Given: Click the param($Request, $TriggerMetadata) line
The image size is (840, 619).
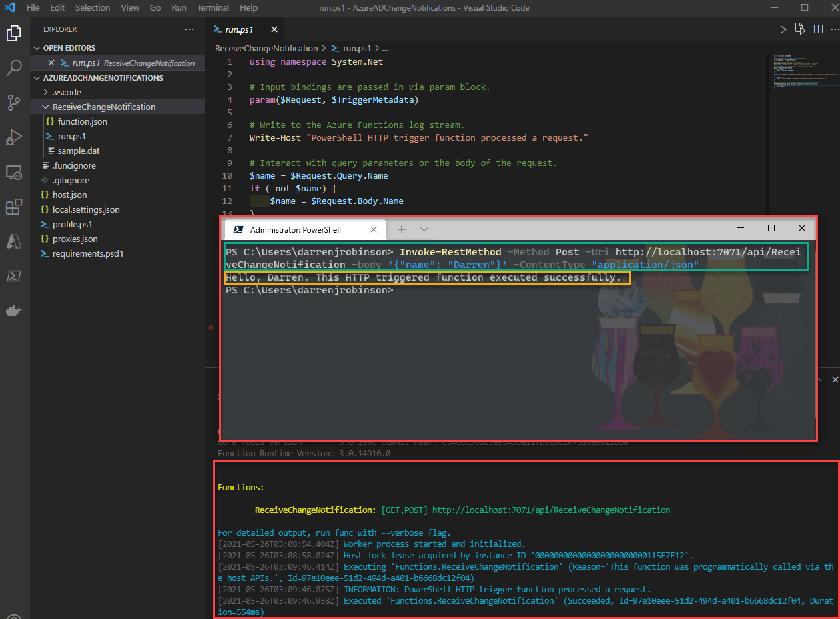Looking at the screenshot, I should 334,99.
